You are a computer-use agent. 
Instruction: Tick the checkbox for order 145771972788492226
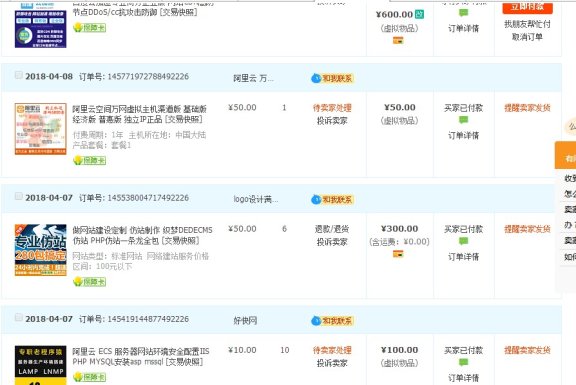pyautogui.click(x=18, y=75)
